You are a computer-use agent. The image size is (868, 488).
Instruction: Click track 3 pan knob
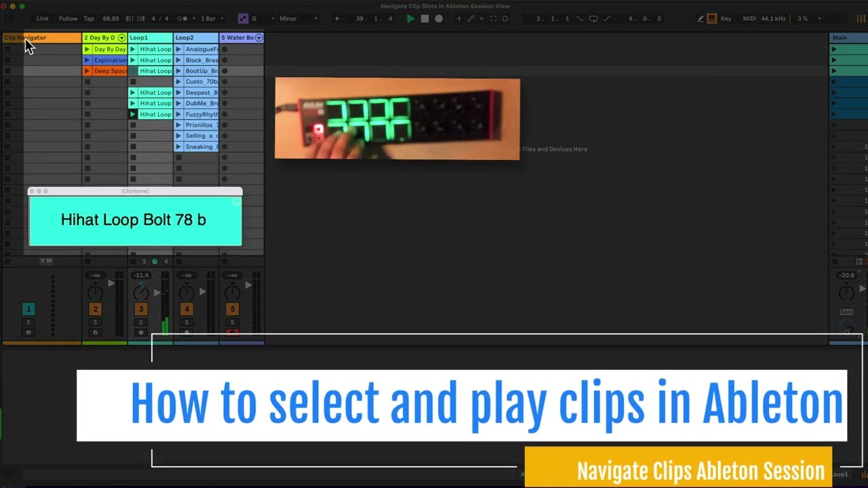pos(141,293)
